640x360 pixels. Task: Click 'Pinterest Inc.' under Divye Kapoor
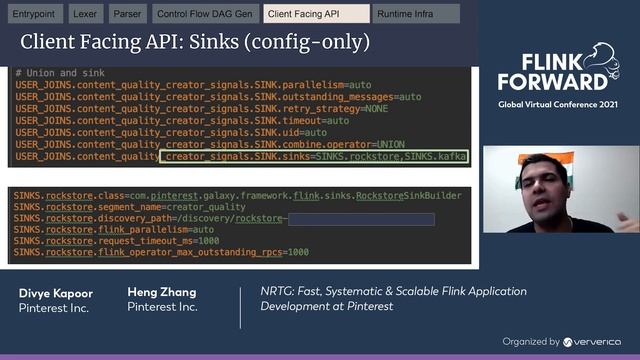54,308
